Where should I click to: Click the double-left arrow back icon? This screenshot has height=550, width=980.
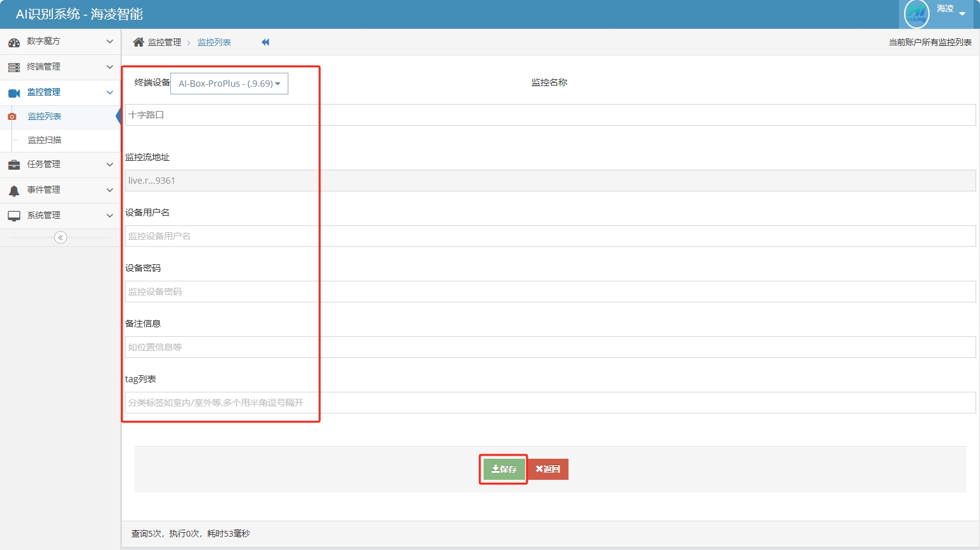(x=265, y=42)
